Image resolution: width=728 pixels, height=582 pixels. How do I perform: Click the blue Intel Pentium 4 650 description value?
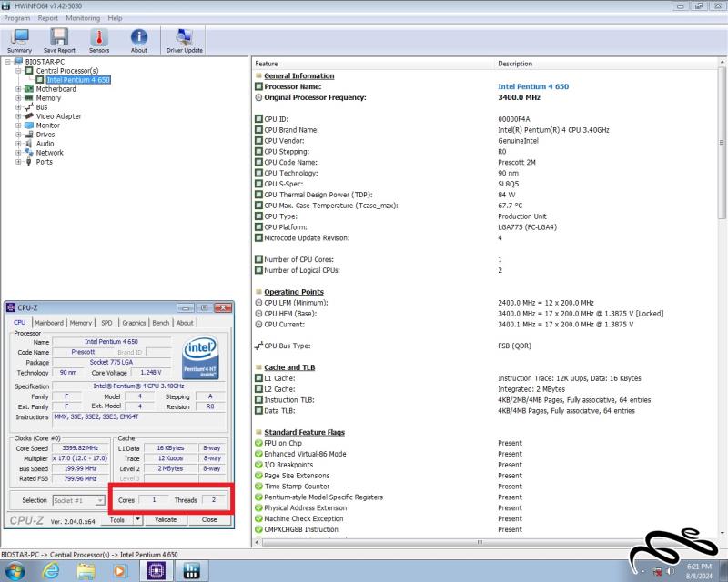(x=533, y=86)
